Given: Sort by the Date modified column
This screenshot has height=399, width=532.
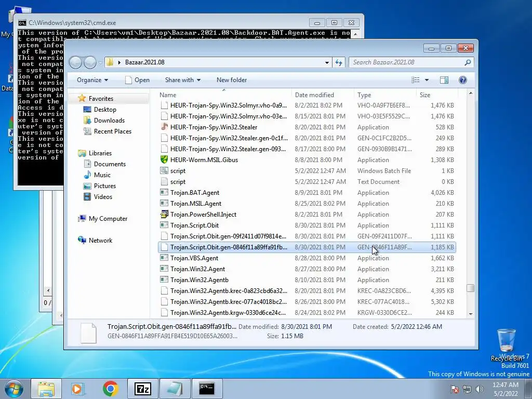Looking at the screenshot, I should pyautogui.click(x=323, y=95).
